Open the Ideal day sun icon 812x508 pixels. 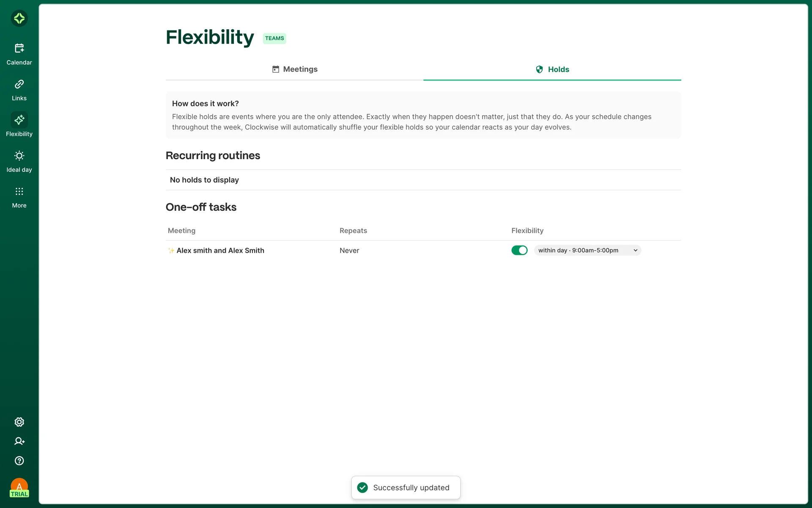click(19, 156)
